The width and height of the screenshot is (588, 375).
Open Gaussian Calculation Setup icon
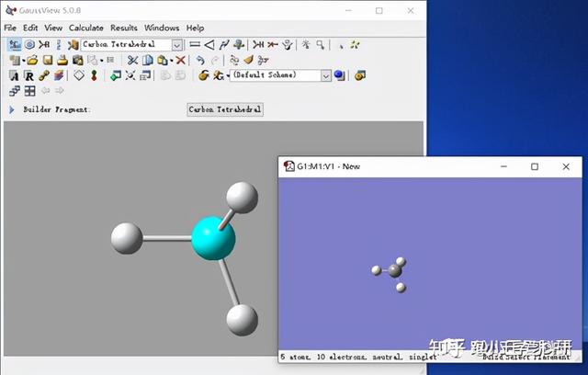203,75
